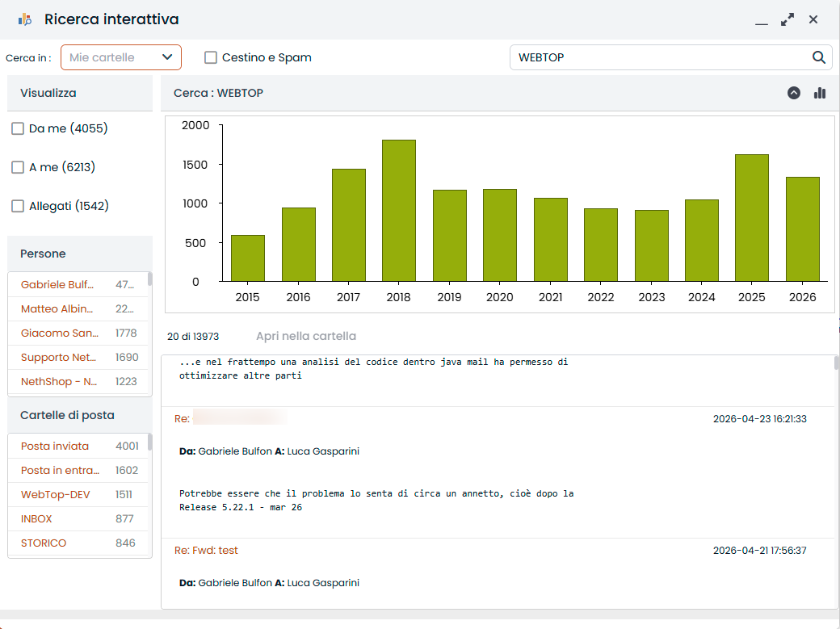This screenshot has height=629, width=840.
Task: Click the 2026 chart bar
Action: tap(803, 229)
